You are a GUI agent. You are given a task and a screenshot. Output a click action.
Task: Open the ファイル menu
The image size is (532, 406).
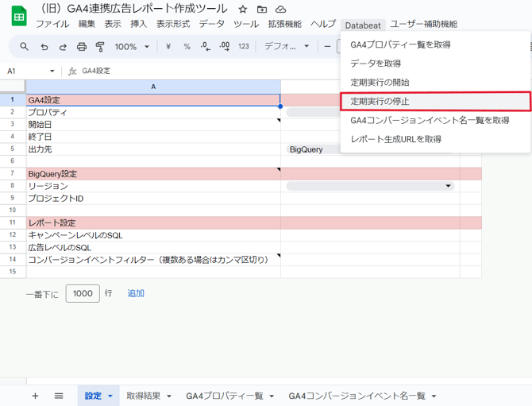point(52,24)
